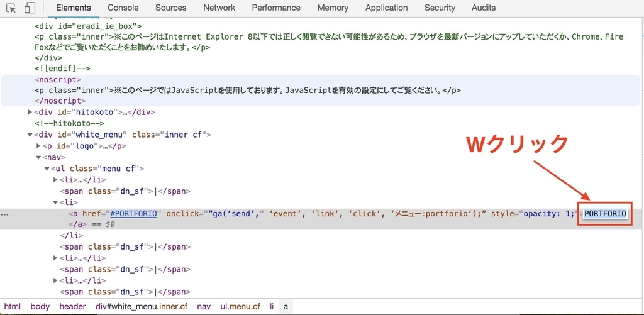Collapse the nav element node

[38, 157]
